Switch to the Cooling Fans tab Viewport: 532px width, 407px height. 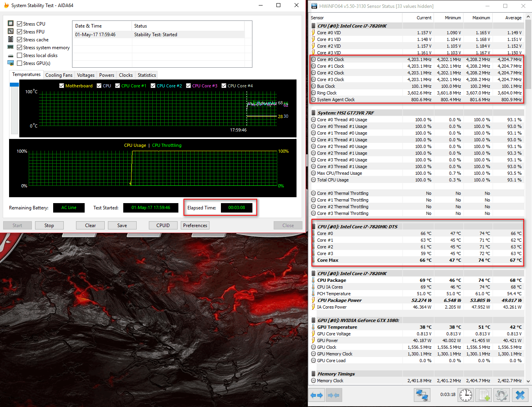click(59, 75)
